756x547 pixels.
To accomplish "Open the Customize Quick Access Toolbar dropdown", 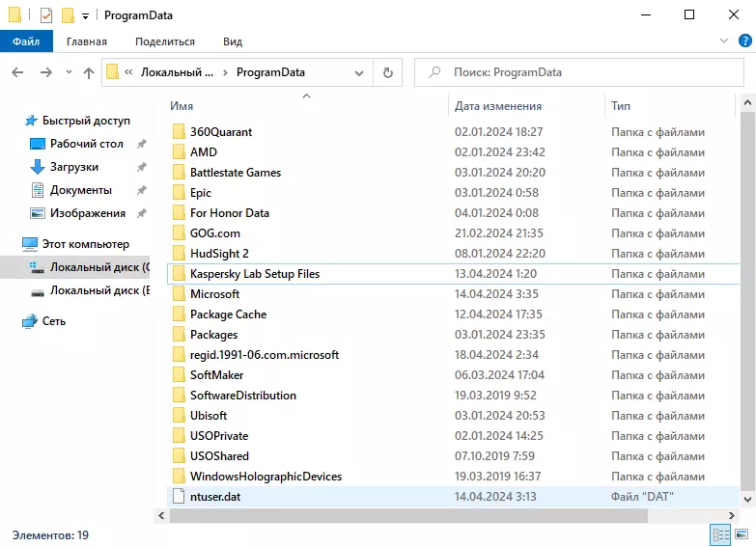I will tap(86, 16).
